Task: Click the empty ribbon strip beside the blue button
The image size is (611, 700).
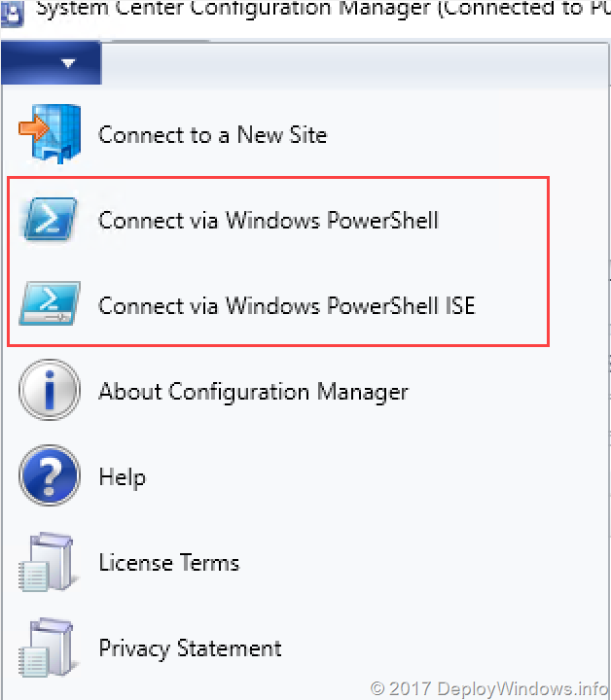Action: click(x=350, y=64)
